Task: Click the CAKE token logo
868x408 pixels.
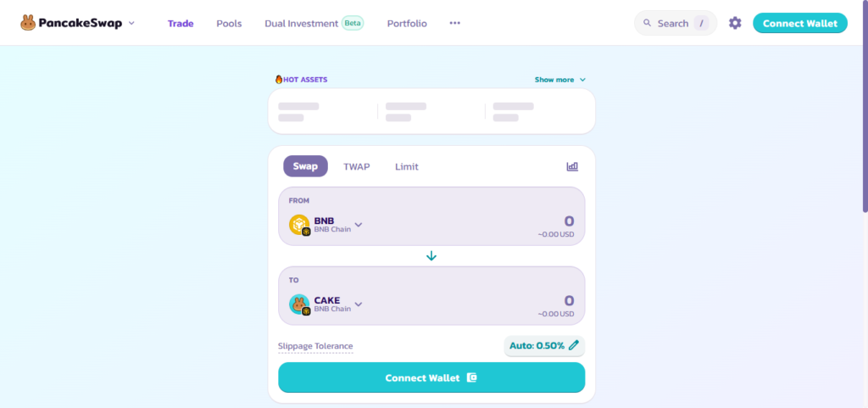Action: click(299, 305)
